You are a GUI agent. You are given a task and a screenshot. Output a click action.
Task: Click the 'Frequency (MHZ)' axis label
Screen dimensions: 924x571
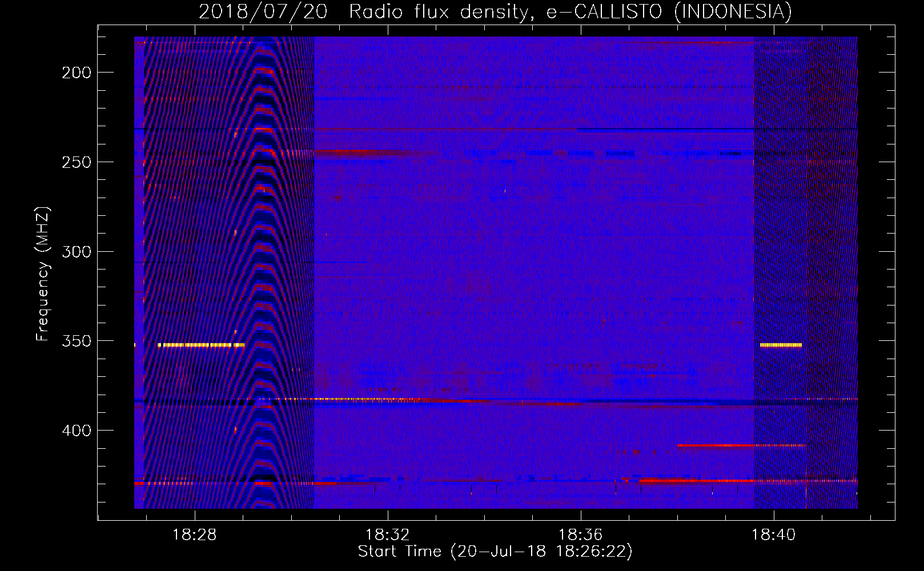point(43,274)
